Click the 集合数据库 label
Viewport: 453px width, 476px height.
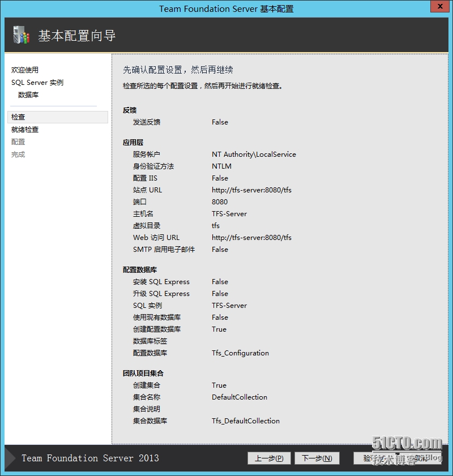tap(150, 421)
